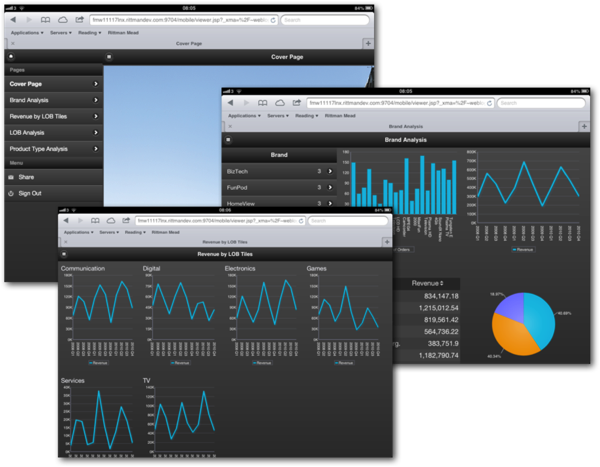Screen dimensions: 600x467
Task: Tap menu button left of Cover Page title
Action: coord(109,57)
